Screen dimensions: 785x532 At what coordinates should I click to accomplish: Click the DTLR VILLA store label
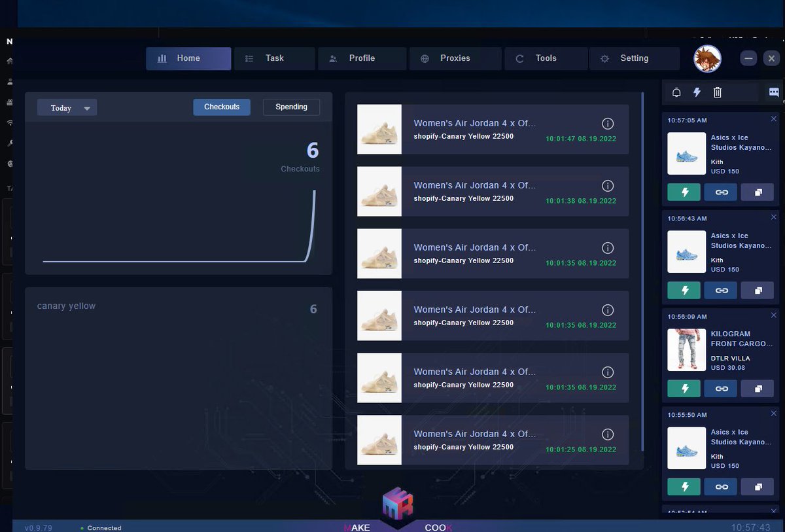pos(730,359)
